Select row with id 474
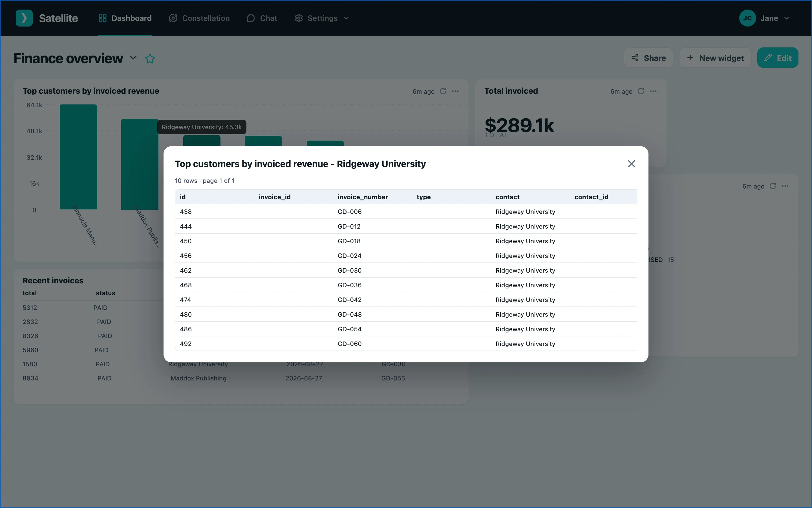 [406, 300]
